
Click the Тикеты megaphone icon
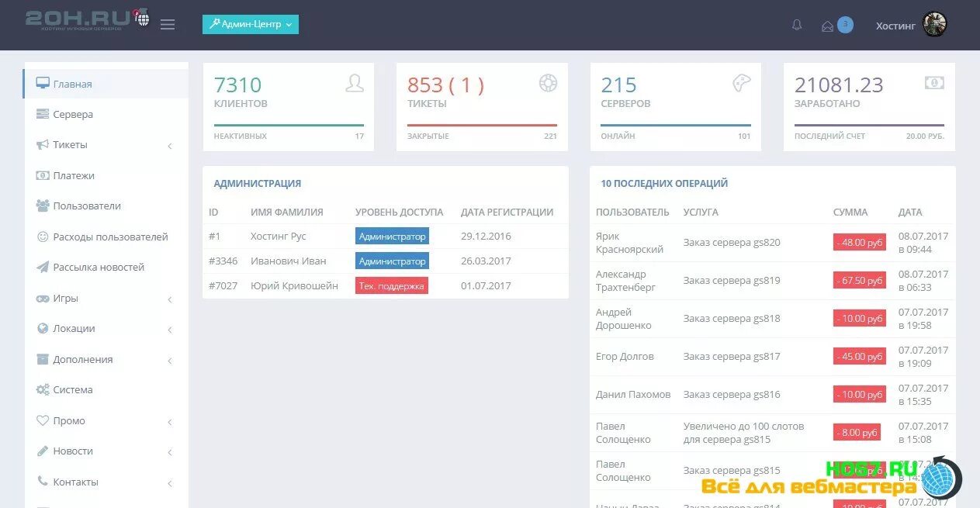tap(43, 144)
